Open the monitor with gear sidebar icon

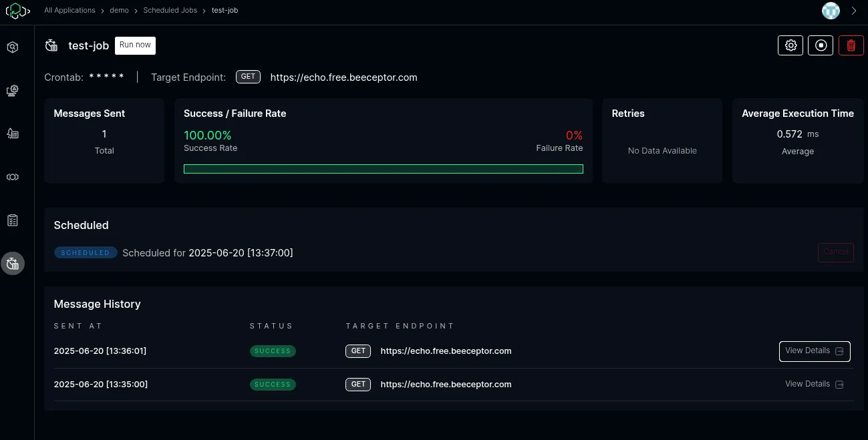pyautogui.click(x=12, y=91)
